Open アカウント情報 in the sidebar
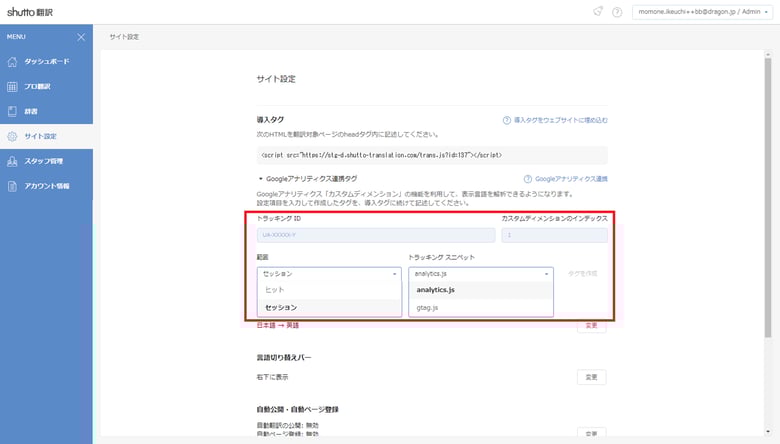 coord(46,186)
